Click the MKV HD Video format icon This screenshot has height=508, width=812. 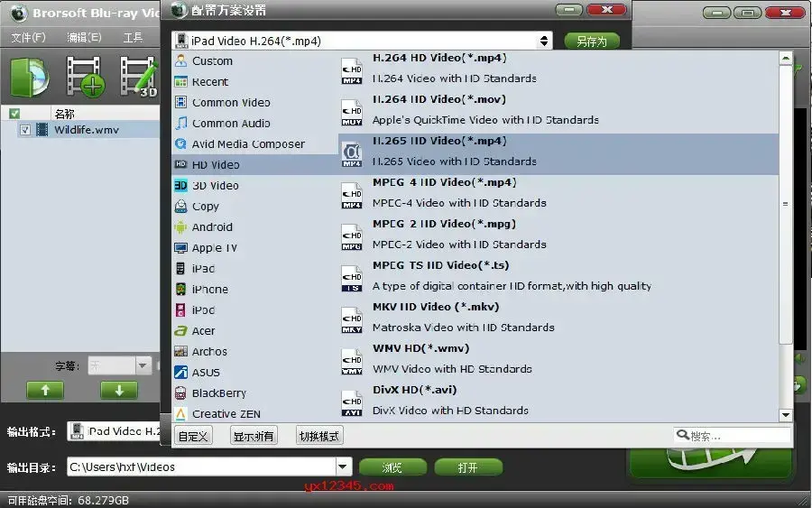[352, 319]
